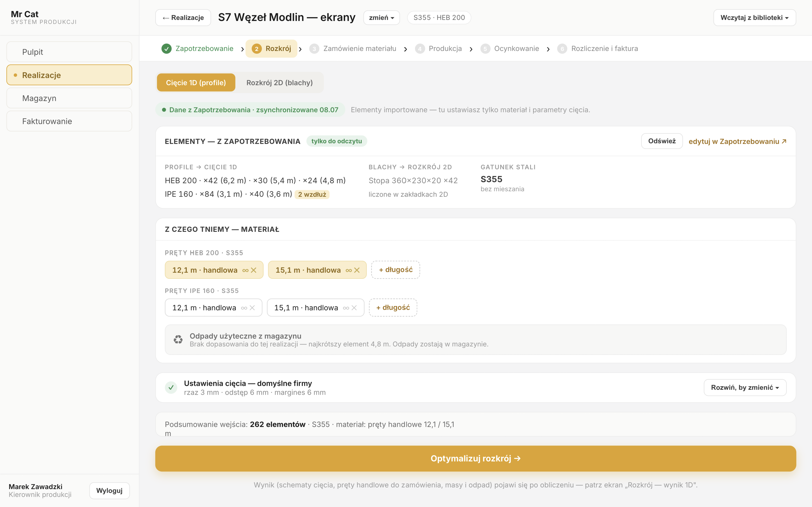Open the zmień dropdown next to title
The width and height of the screenshot is (812, 507).
coord(381,18)
